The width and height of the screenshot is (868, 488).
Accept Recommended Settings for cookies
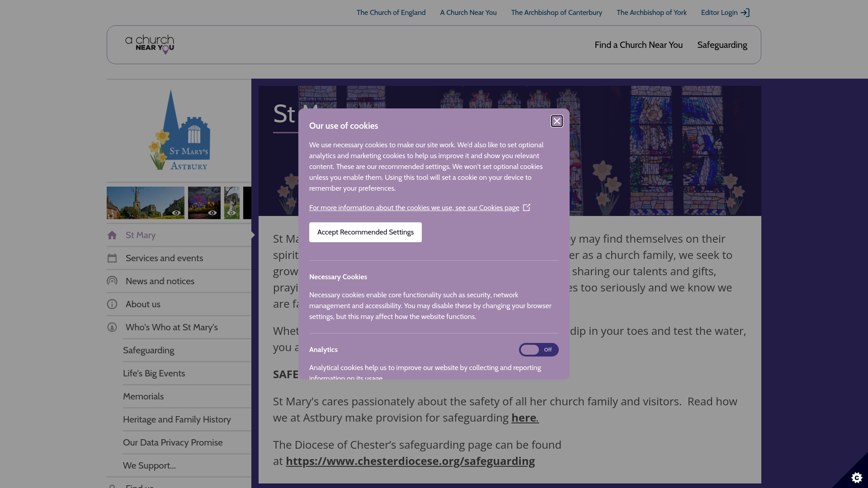coord(365,232)
